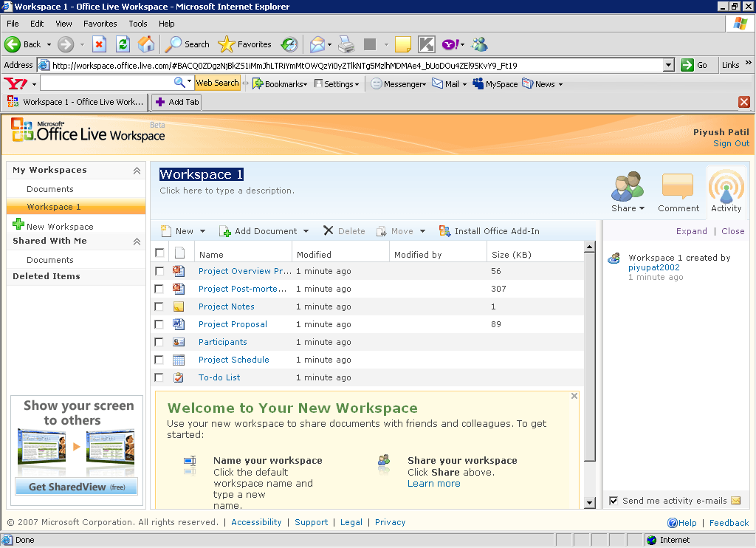Open the New dropdown arrow
The image size is (756, 548).
pyautogui.click(x=202, y=232)
